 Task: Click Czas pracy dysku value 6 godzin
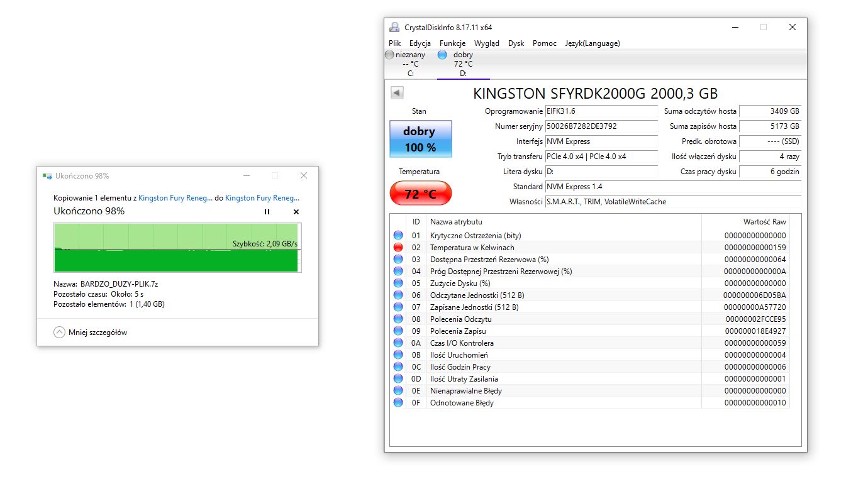(x=770, y=172)
